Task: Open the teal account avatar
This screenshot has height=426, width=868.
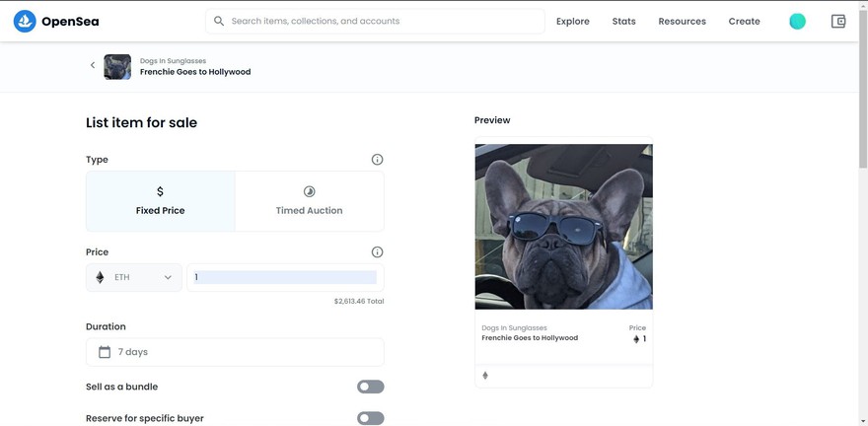Action: pos(797,21)
